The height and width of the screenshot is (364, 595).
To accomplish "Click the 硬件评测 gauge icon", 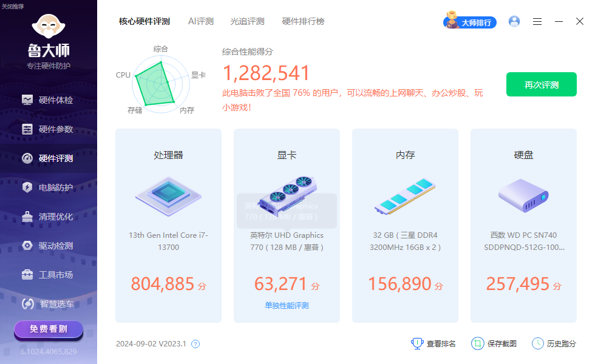I will 27,158.
